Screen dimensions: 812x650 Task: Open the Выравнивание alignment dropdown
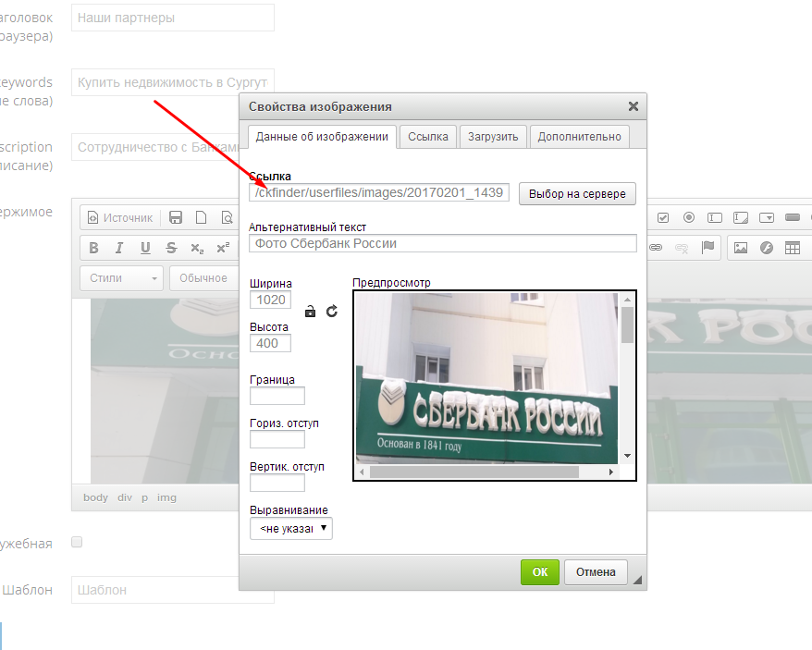click(x=290, y=529)
